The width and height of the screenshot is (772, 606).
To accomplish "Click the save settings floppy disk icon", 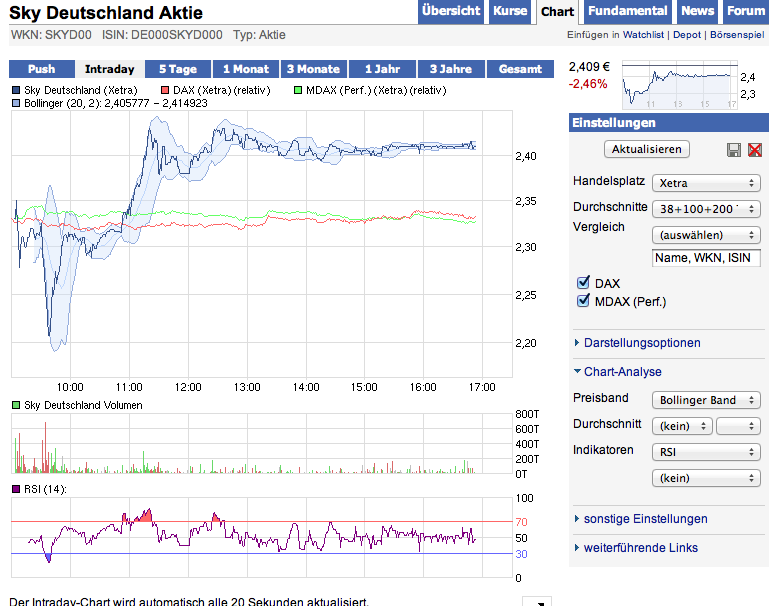I will pyautogui.click(x=734, y=150).
